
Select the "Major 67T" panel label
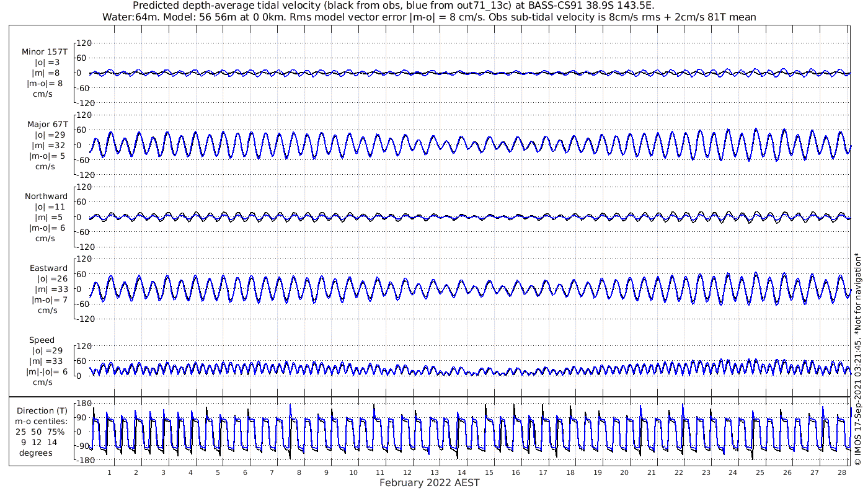(x=47, y=124)
